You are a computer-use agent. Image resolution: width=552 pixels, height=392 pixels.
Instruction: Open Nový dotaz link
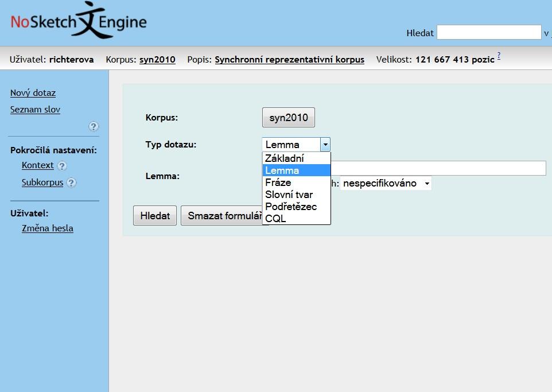[33, 93]
